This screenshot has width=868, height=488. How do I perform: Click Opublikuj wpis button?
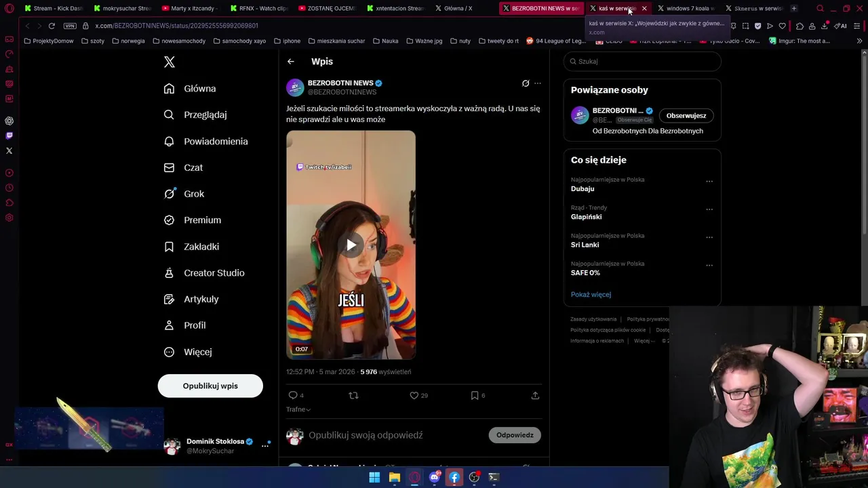(210, 386)
